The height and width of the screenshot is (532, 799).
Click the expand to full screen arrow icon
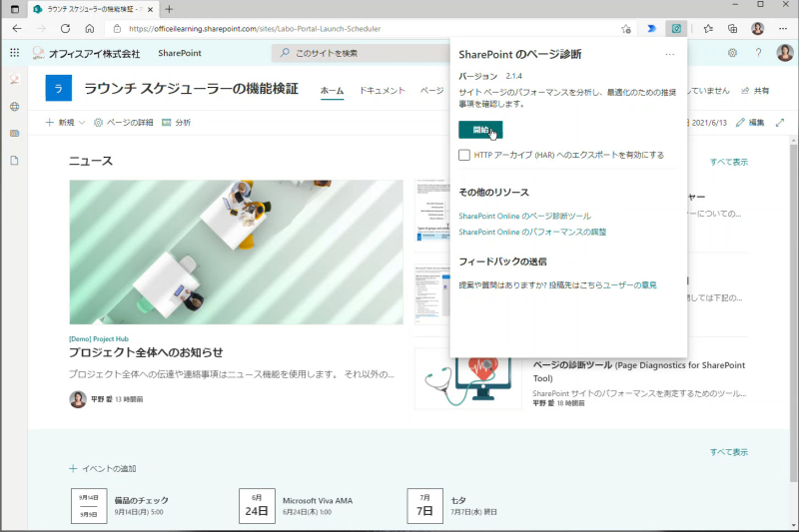pyautogui.click(x=780, y=123)
